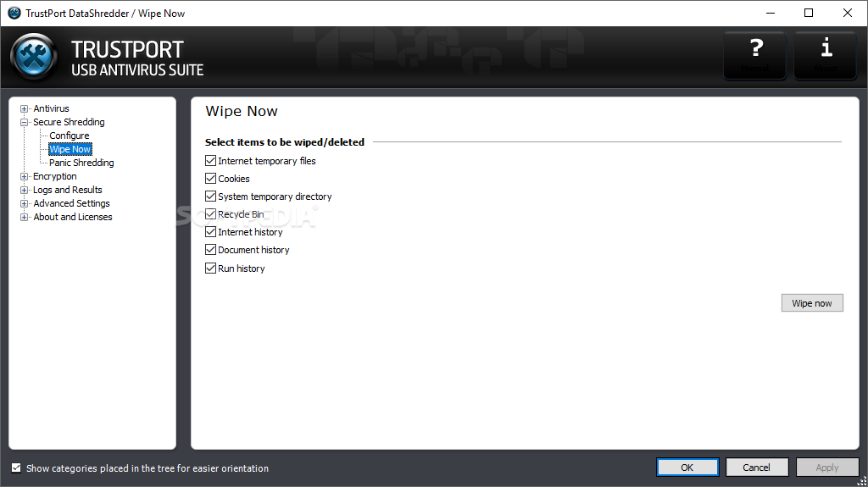The height and width of the screenshot is (487, 868).
Task: Open the About info button
Action: pos(826,55)
